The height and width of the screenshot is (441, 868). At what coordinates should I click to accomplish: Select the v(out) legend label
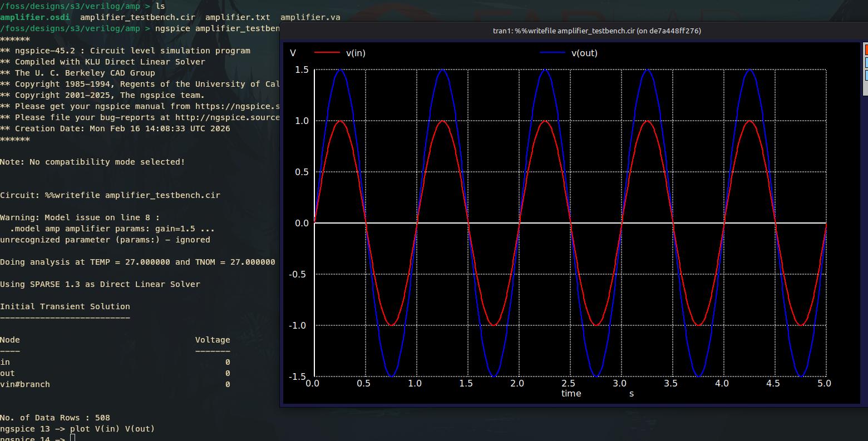[584, 53]
